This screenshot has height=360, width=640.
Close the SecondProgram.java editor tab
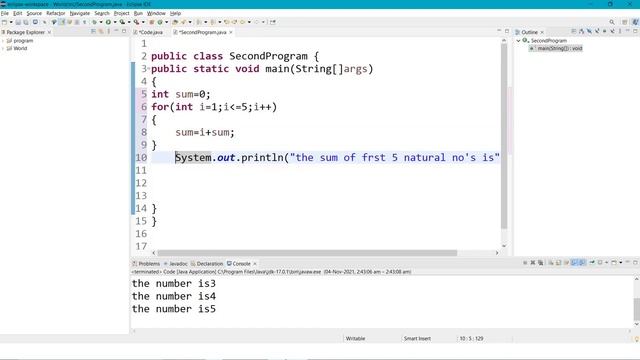click(x=231, y=32)
